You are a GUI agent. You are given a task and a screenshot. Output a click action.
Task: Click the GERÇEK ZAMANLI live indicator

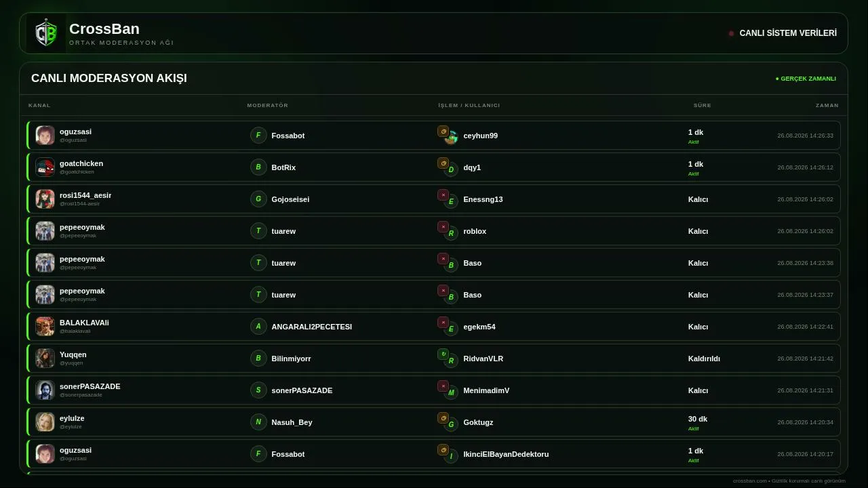point(806,79)
